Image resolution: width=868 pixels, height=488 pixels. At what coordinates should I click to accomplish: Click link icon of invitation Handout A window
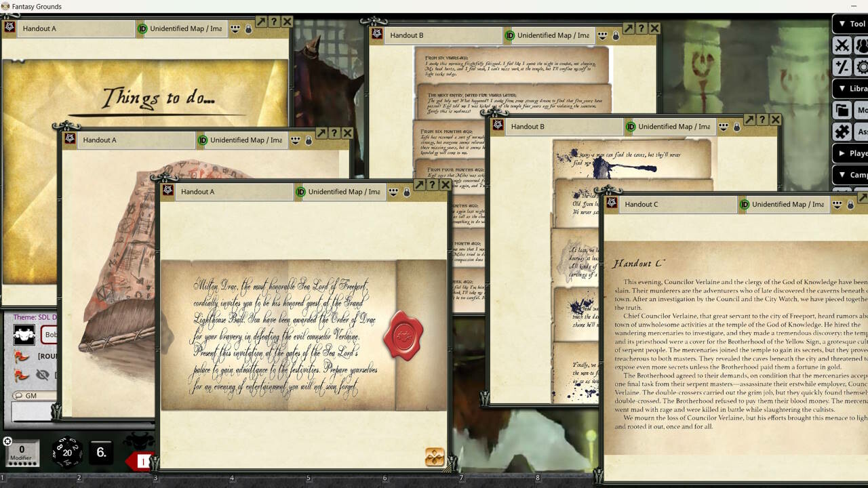[x=167, y=190]
